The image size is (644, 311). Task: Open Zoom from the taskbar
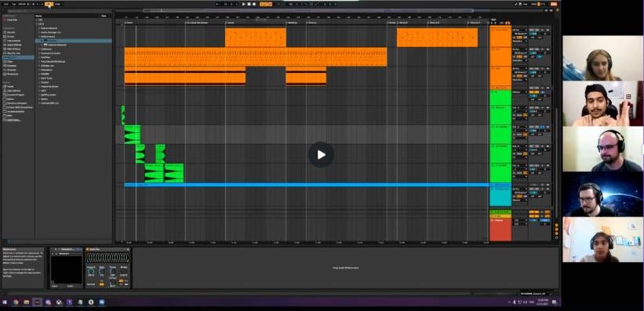[101, 302]
